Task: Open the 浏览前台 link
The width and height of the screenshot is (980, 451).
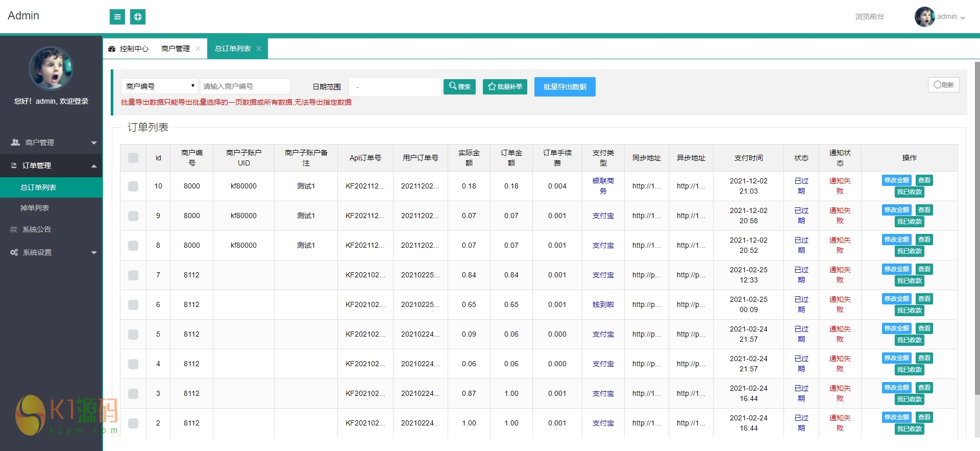Action: (869, 17)
